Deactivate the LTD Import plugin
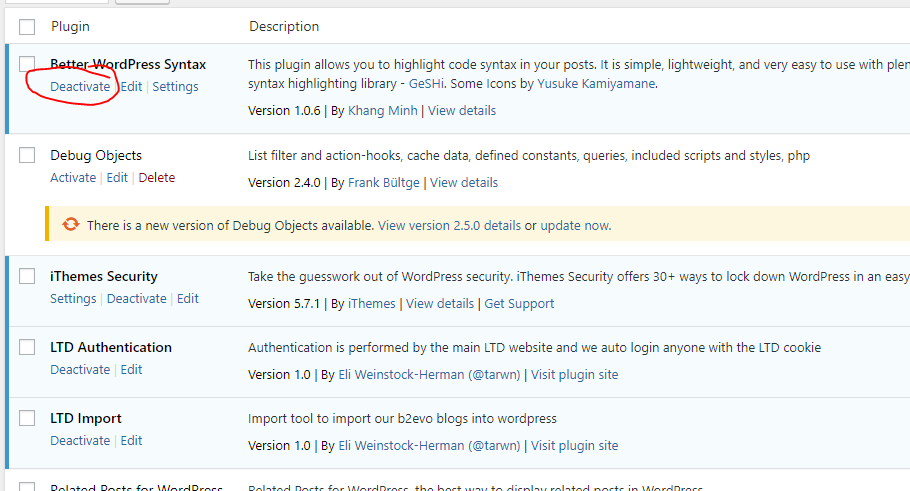Image resolution: width=910 pixels, height=491 pixels. [x=80, y=441]
